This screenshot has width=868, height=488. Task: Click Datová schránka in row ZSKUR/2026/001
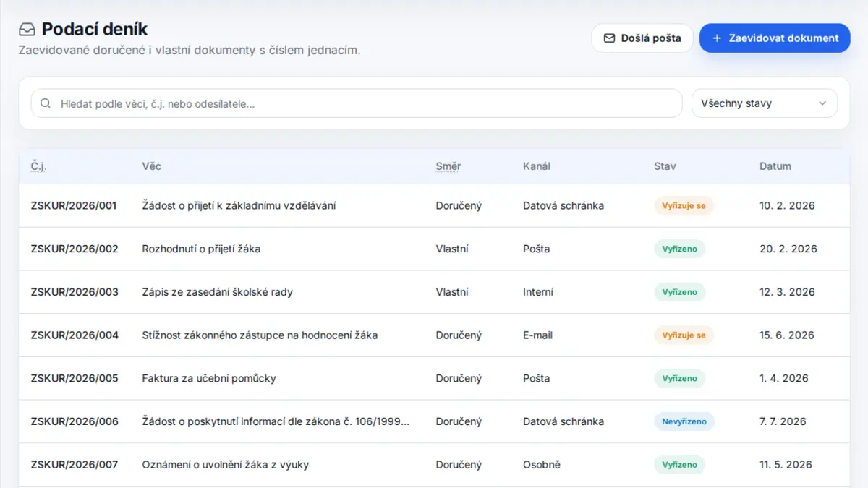pos(563,205)
